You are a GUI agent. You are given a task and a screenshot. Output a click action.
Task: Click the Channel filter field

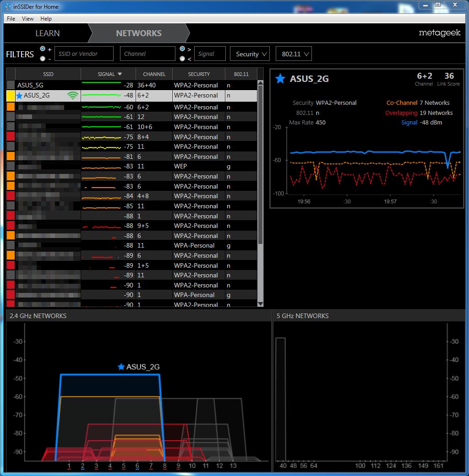(x=147, y=54)
